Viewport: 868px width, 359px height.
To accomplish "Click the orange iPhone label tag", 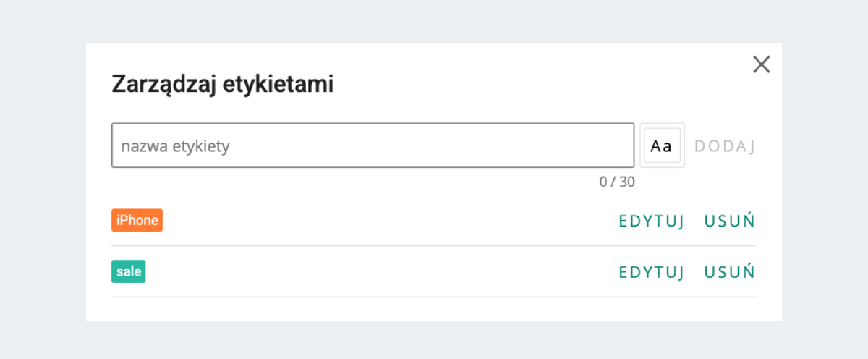I will click(x=137, y=221).
